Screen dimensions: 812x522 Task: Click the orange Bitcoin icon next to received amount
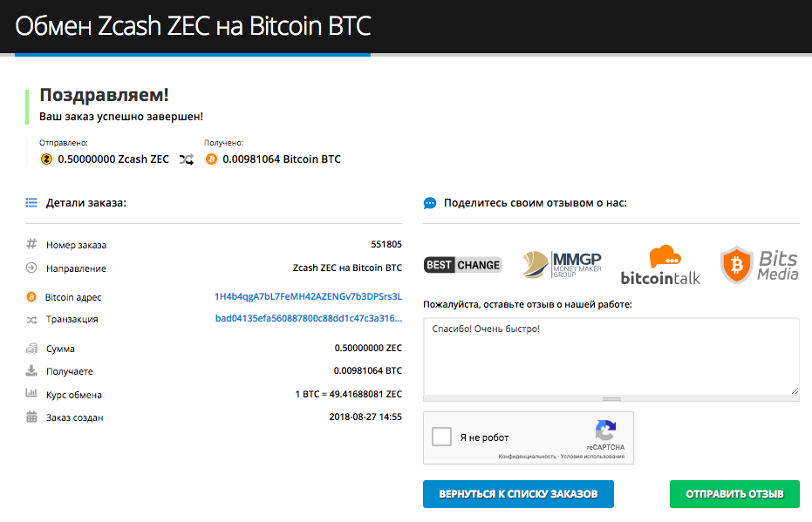[211, 159]
